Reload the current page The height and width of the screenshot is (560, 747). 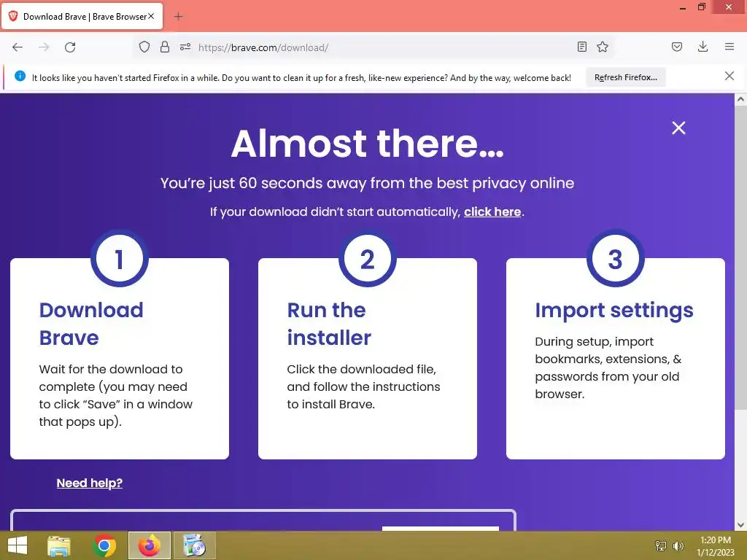pyautogui.click(x=70, y=47)
